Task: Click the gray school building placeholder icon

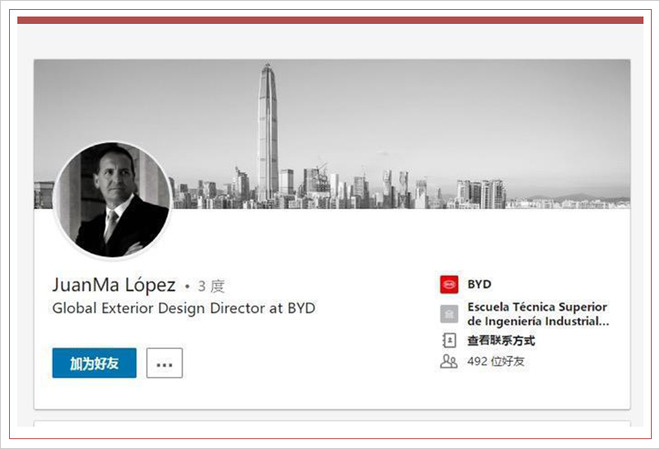Action: [x=449, y=314]
